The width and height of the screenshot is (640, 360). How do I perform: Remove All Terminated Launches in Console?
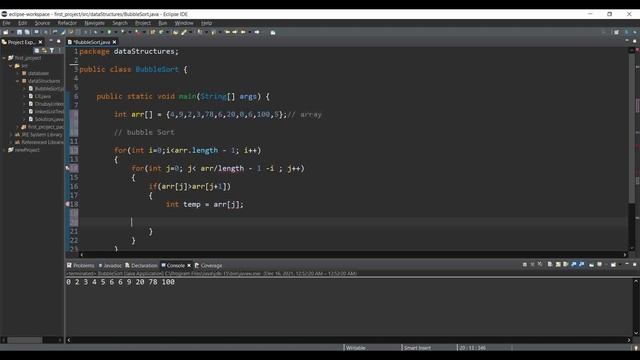540,264
